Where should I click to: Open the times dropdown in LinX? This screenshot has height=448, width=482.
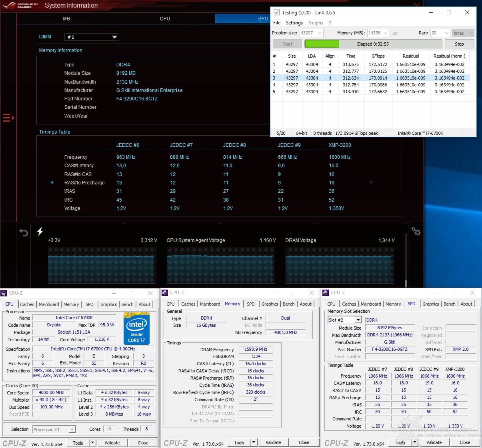click(x=463, y=33)
